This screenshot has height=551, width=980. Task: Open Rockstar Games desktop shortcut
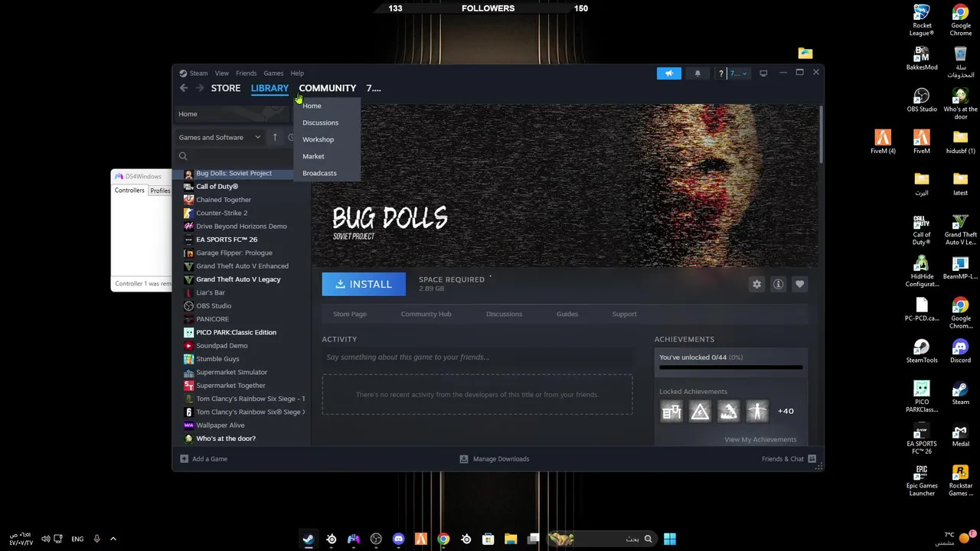960,481
